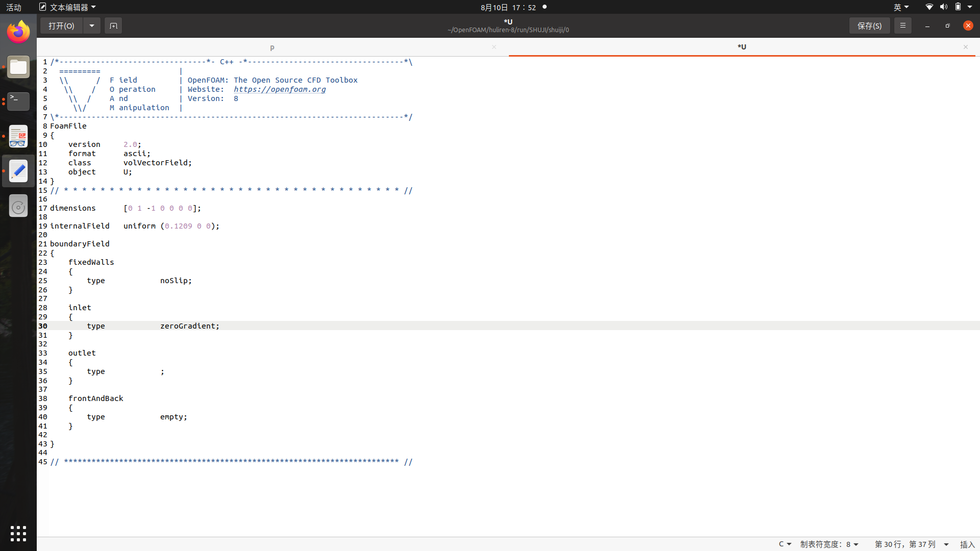
Task: Click the openfoam.org link in the header comment
Action: click(x=280, y=89)
